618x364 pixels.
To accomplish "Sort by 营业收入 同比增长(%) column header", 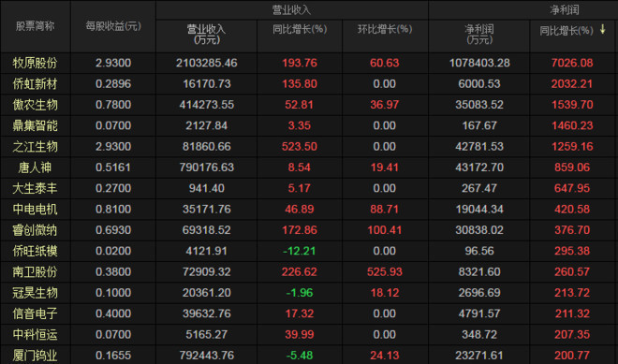I will pos(300,30).
